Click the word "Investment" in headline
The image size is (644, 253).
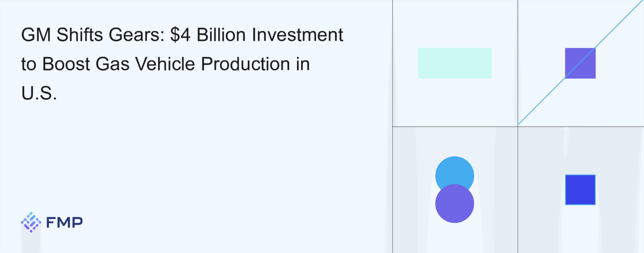click(x=298, y=35)
